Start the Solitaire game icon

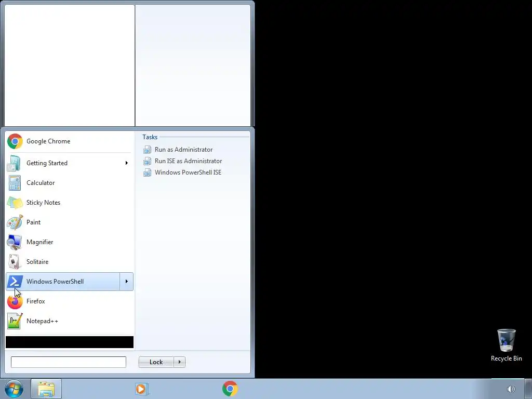(x=15, y=262)
